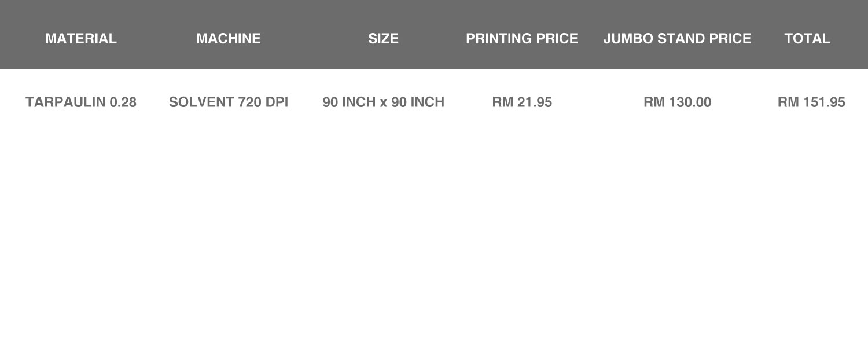Viewport: 868px width, 347px height.
Task: Click the MACHINE column header
Action: 229,39
